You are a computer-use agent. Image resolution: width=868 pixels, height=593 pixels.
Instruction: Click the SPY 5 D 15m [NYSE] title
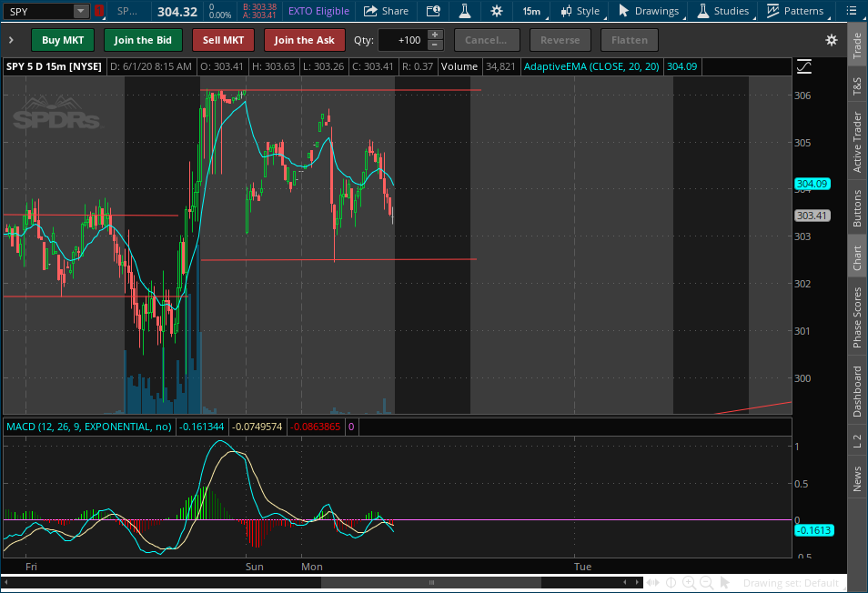click(x=54, y=66)
